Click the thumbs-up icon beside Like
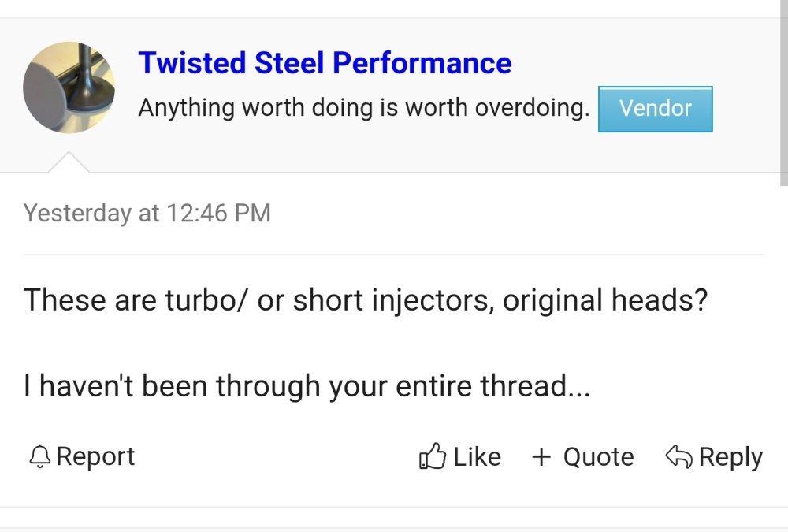 click(x=433, y=456)
